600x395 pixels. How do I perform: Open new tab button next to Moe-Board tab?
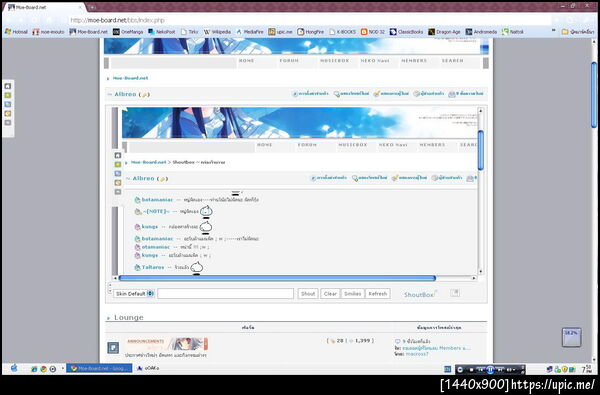92,7
